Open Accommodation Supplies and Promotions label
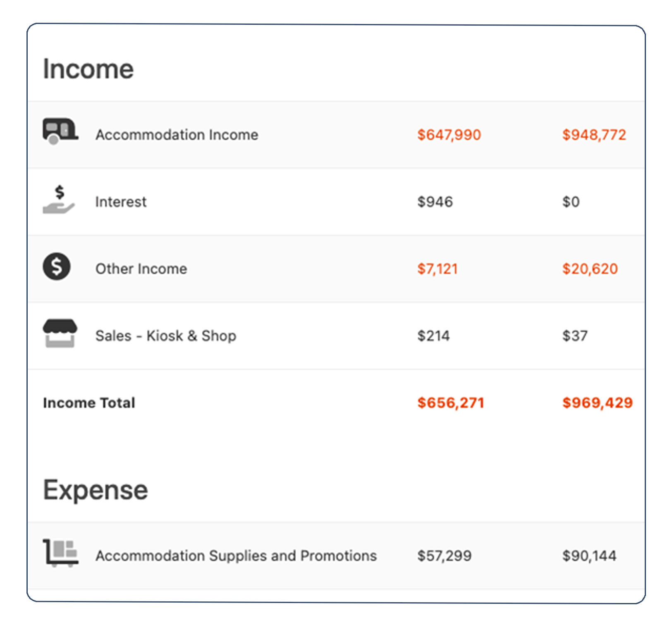 pos(236,555)
